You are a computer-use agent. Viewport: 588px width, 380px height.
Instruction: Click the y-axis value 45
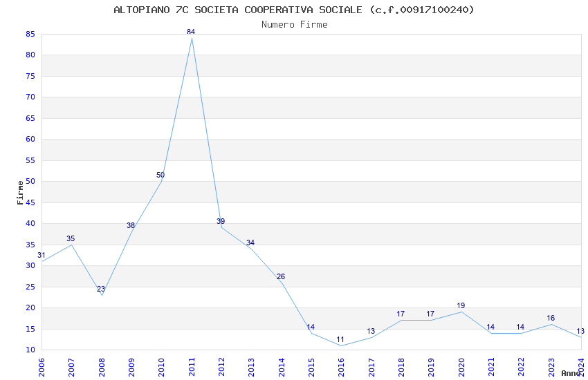(x=30, y=202)
